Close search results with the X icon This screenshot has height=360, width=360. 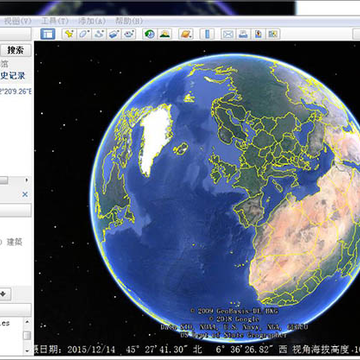25,194
